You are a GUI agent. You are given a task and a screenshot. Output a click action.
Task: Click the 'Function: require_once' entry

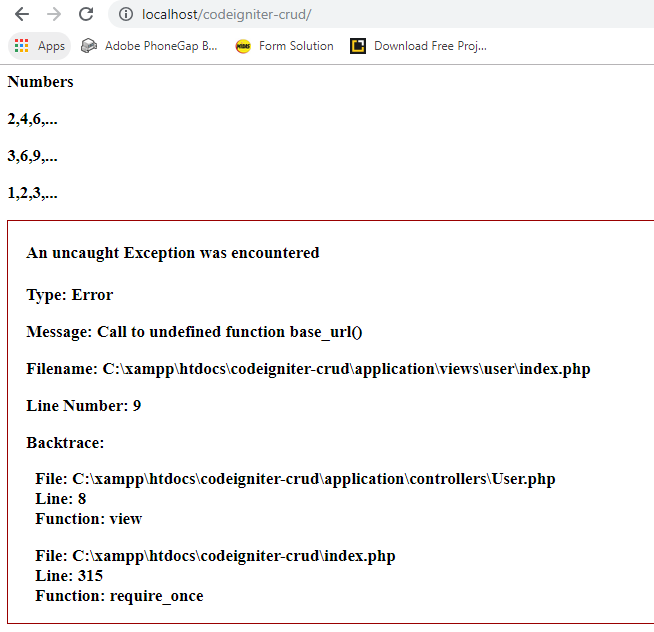coord(119,596)
